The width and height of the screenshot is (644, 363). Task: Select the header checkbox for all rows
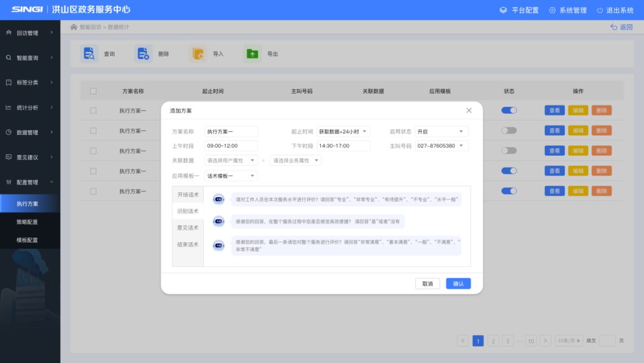[x=93, y=91]
